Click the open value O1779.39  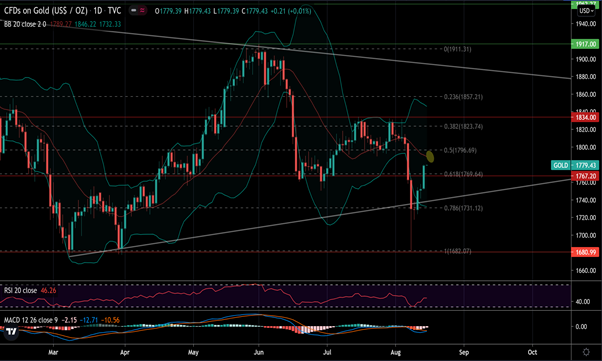[x=168, y=11]
